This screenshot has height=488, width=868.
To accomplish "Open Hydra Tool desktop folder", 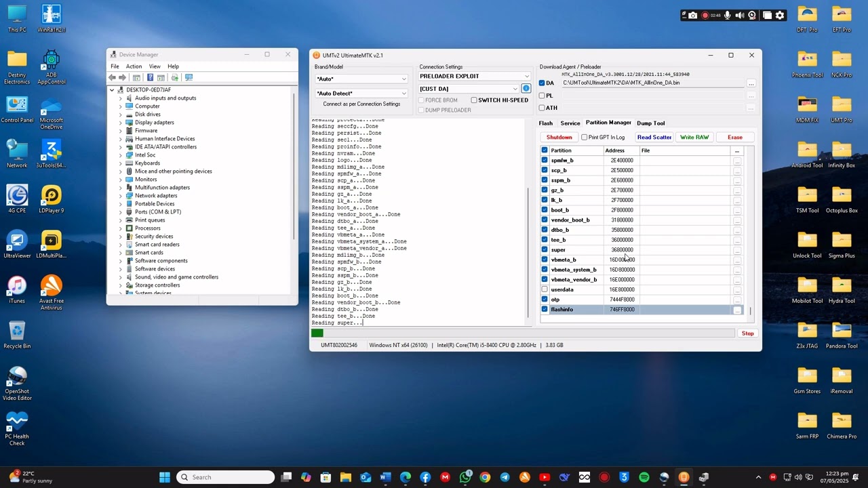I will (842, 289).
